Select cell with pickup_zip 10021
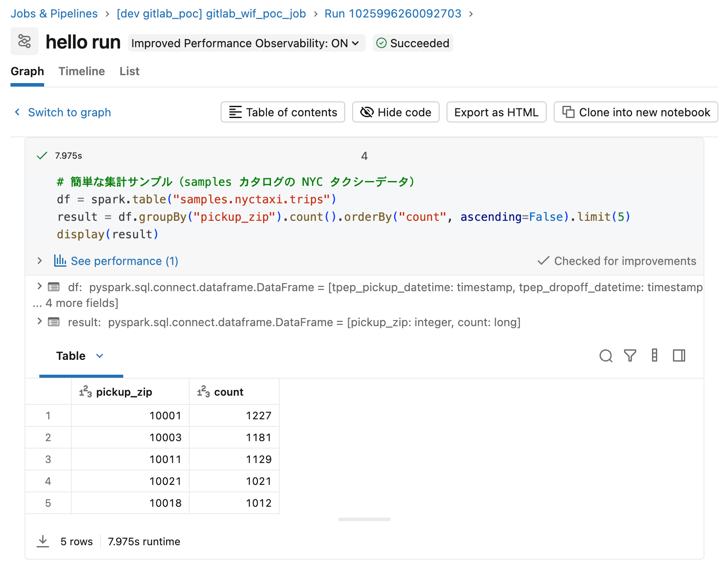The width and height of the screenshot is (728, 585). click(130, 481)
